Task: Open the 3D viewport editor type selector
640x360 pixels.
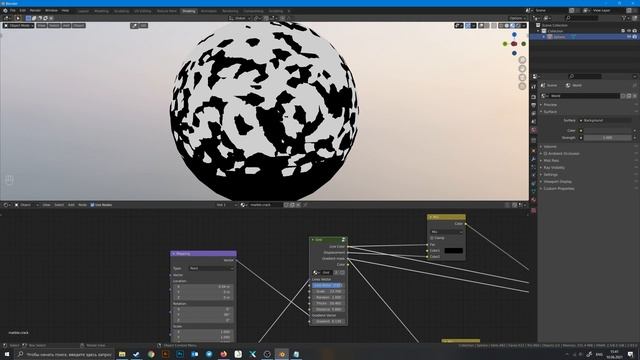Action: click(x=7, y=18)
